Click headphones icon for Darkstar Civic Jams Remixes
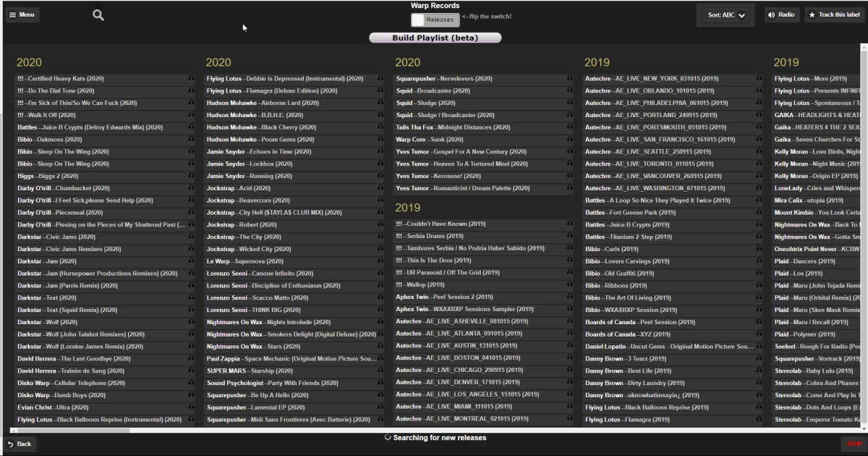Viewport: 868px width, 456px height. (191, 249)
